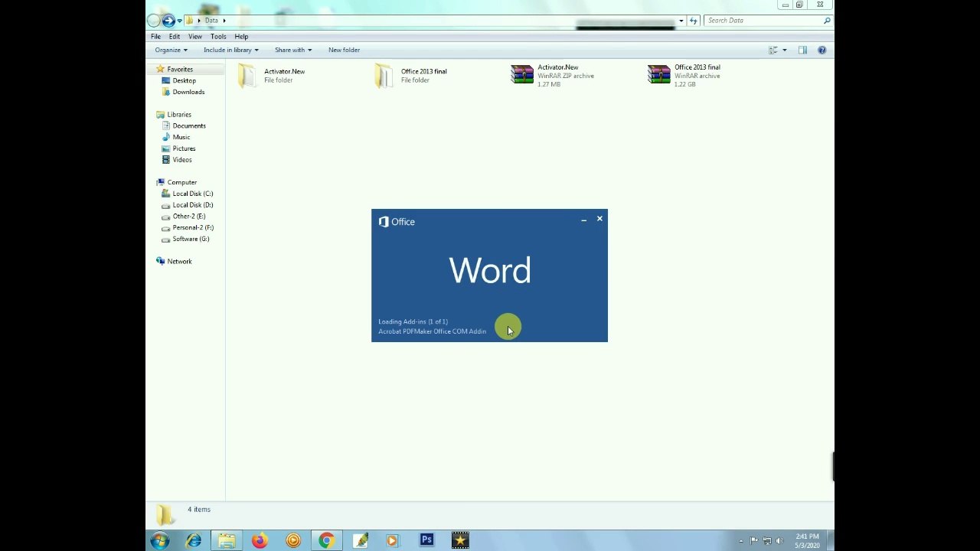Image resolution: width=980 pixels, height=551 pixels.
Task: Select the Office 2013 final WinRAR archive
Action: [684, 75]
